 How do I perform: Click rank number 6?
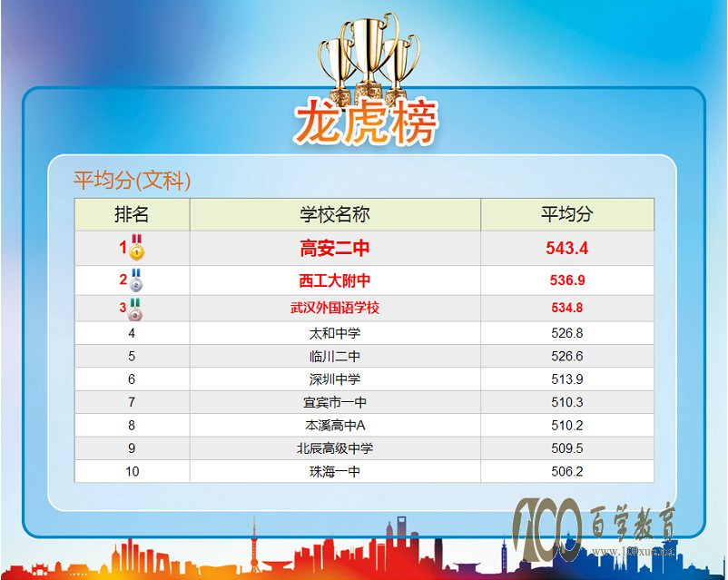pos(132,379)
